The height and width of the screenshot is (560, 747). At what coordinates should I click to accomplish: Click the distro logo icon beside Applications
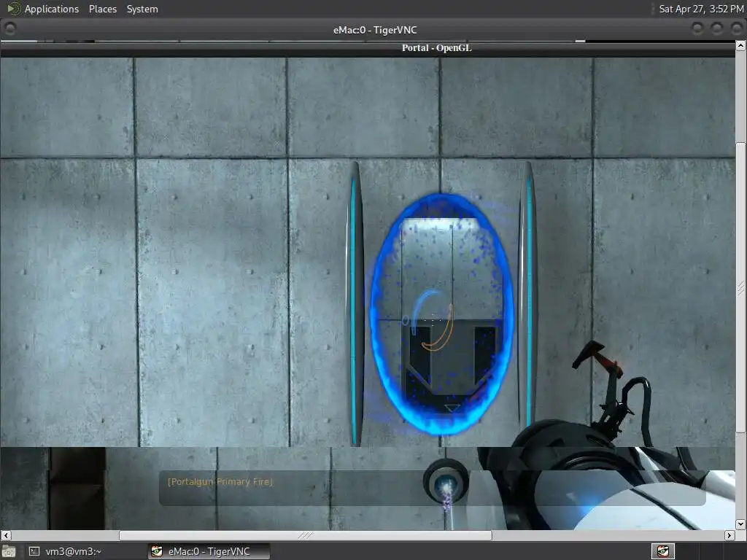click(14, 9)
